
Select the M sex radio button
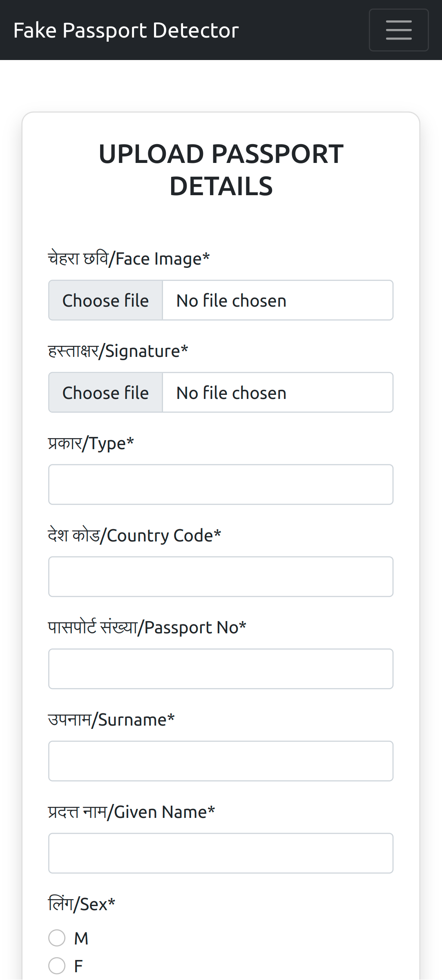point(57,938)
